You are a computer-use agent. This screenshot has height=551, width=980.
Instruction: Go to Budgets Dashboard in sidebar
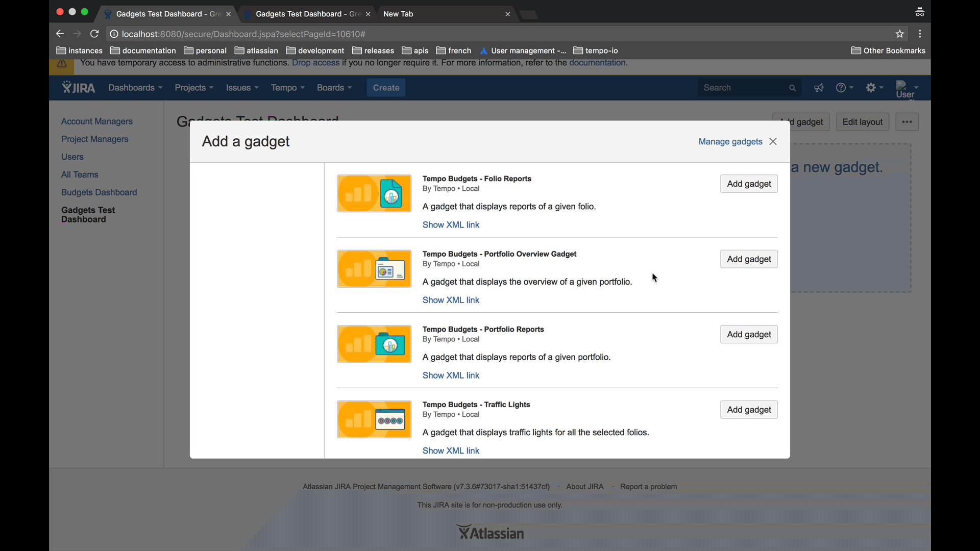coord(99,192)
